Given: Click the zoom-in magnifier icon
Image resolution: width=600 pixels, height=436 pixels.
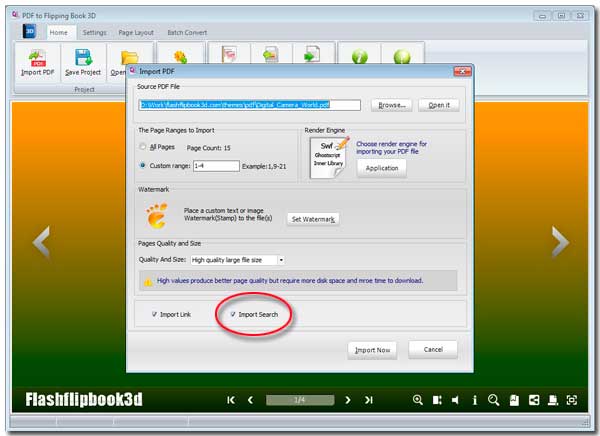Looking at the screenshot, I should [x=417, y=400].
